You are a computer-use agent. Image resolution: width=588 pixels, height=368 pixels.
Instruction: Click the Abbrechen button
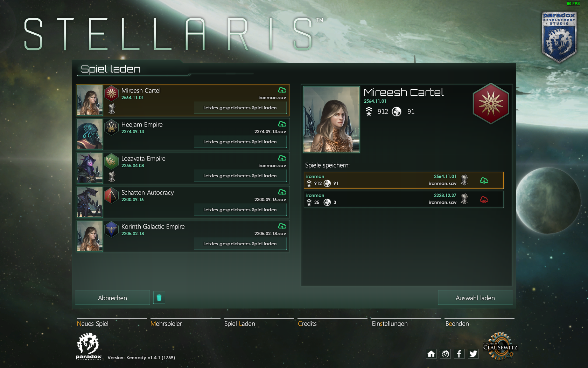(112, 298)
